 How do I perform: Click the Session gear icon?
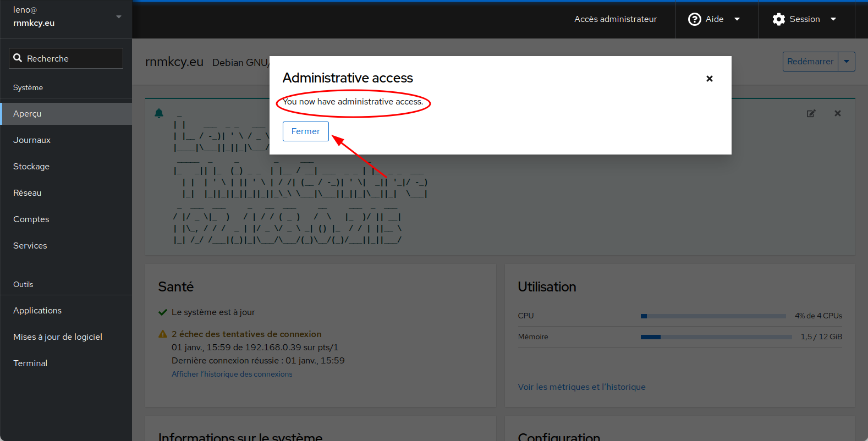click(x=778, y=19)
